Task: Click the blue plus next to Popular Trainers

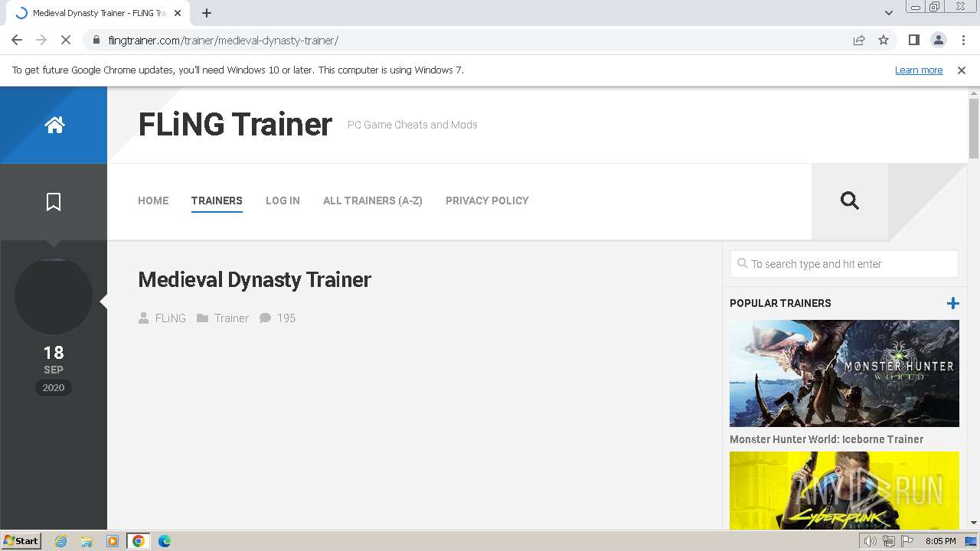Action: 952,303
